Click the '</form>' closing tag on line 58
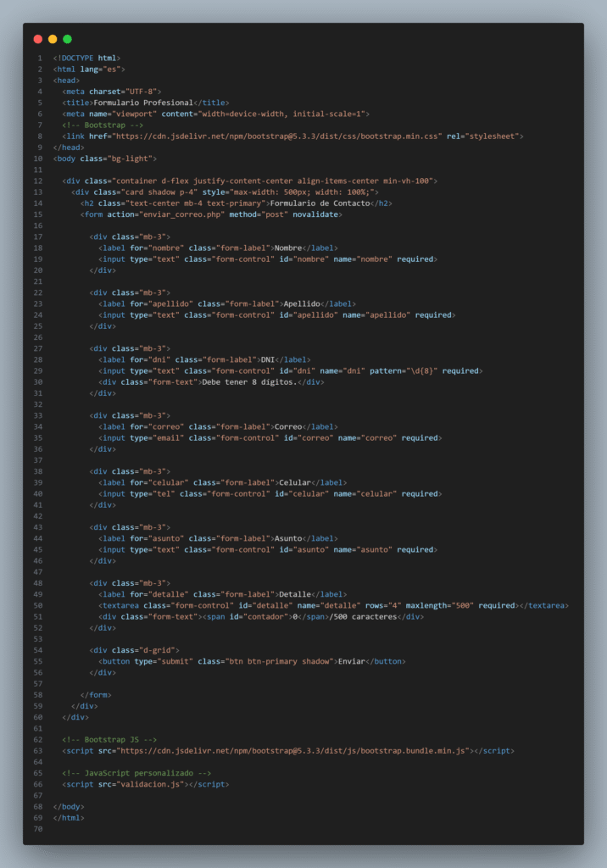 point(96,695)
